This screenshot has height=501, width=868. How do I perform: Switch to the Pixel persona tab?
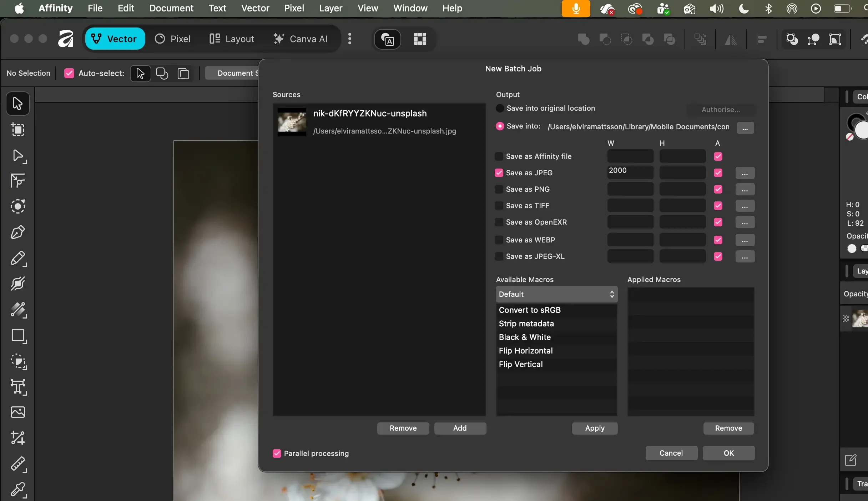(173, 39)
